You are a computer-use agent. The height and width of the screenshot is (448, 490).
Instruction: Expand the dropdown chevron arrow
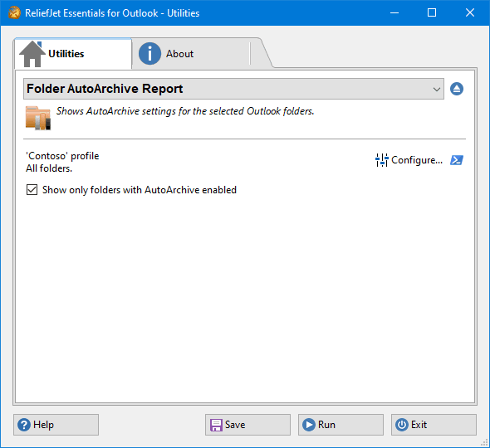(437, 90)
